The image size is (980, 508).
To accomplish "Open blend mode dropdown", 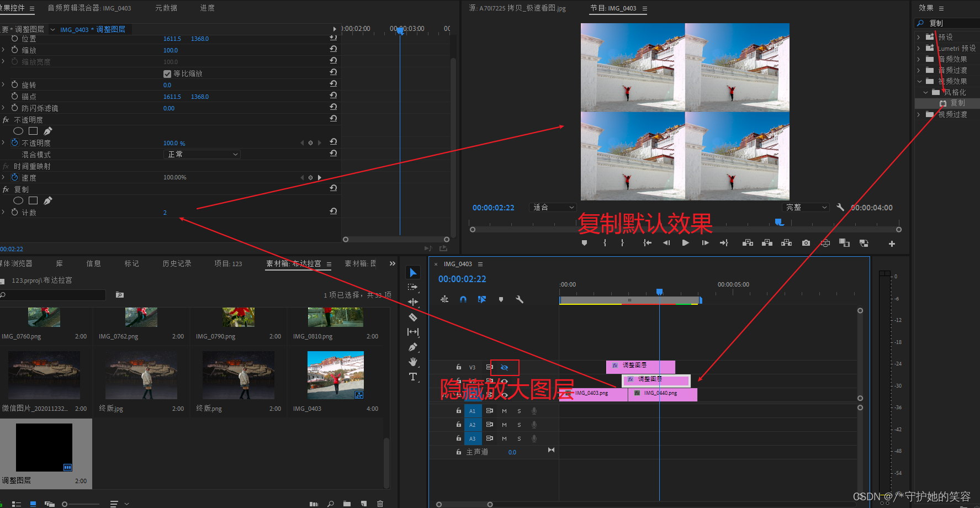I will coord(203,155).
